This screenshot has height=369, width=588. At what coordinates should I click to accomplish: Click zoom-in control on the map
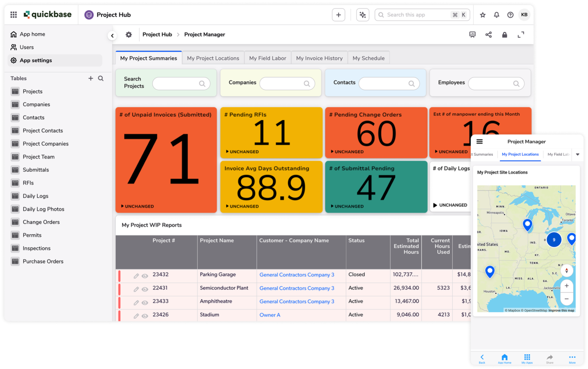point(567,286)
